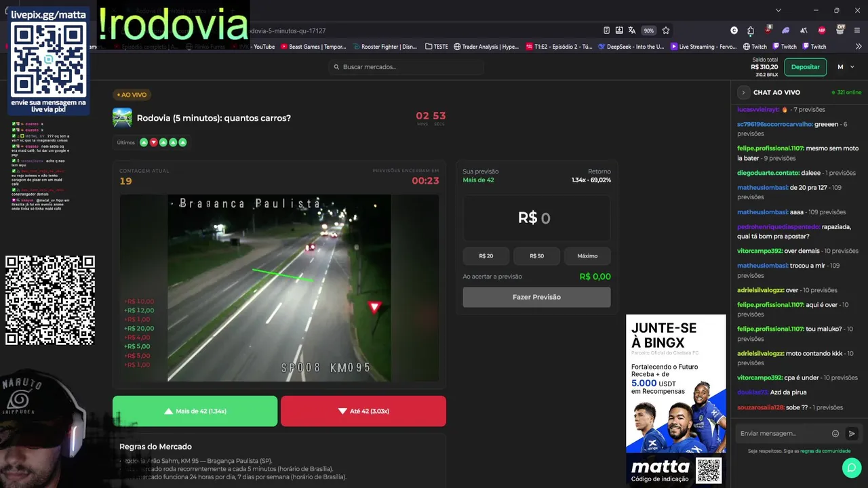Click the Fazer Previsão button
The width and height of the screenshot is (868, 488).
coord(536,297)
